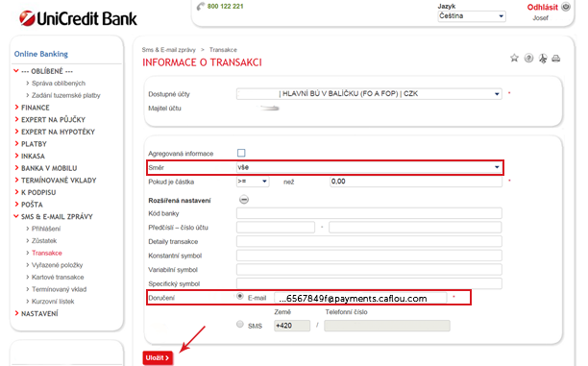Select the E-mail delivery radio button
588x366 pixels.
pyautogui.click(x=239, y=297)
